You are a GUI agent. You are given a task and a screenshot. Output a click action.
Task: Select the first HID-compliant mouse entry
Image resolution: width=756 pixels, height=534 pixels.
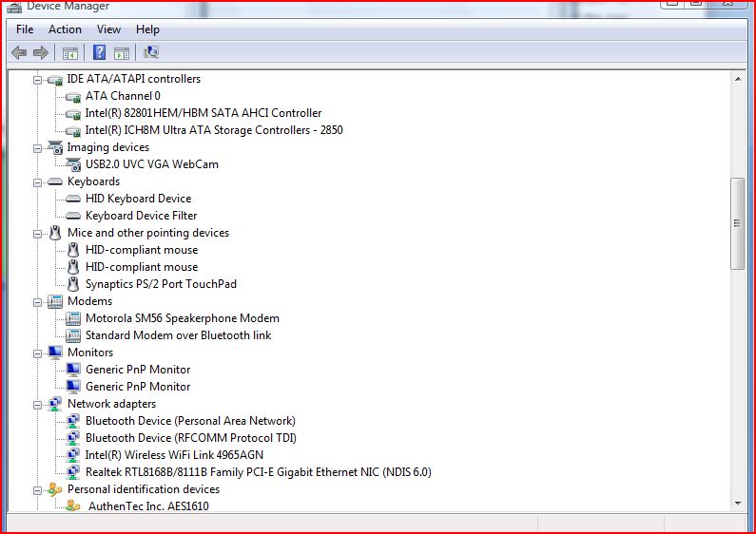(142, 250)
